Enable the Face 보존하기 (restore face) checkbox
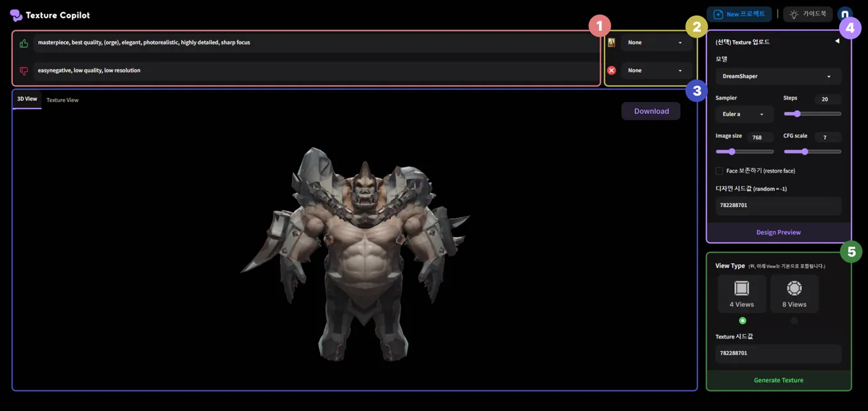The image size is (868, 411). coord(719,171)
